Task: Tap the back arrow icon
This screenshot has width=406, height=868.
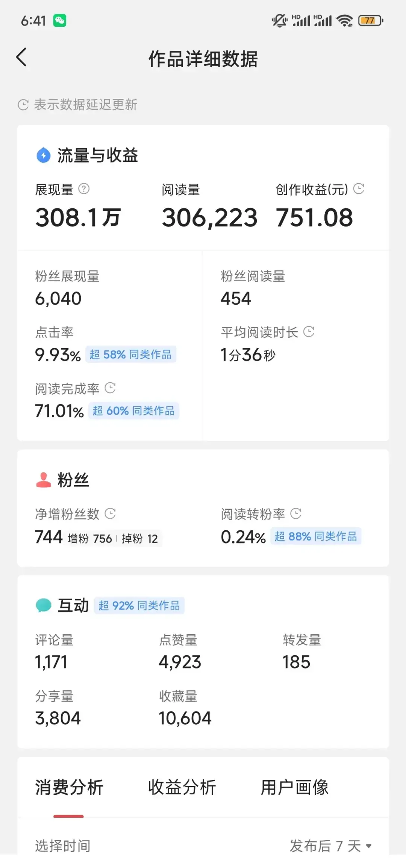Action: [22, 57]
